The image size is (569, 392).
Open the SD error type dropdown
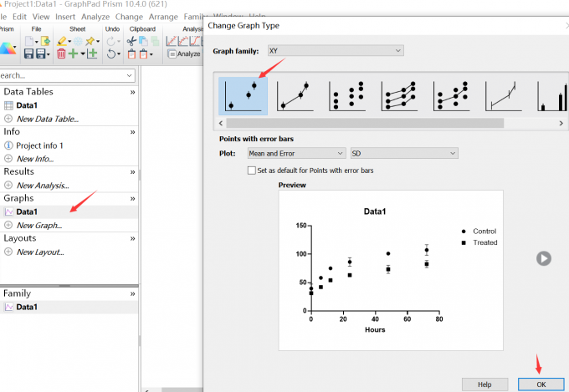404,154
